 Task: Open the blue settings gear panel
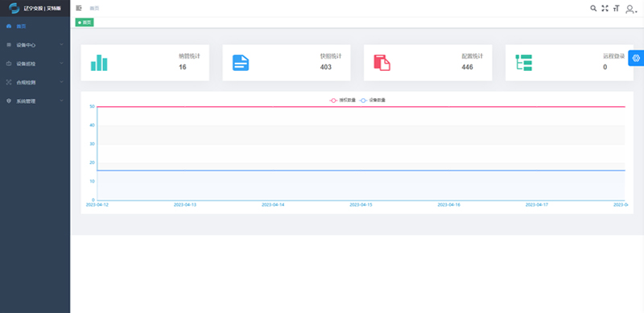tap(636, 58)
